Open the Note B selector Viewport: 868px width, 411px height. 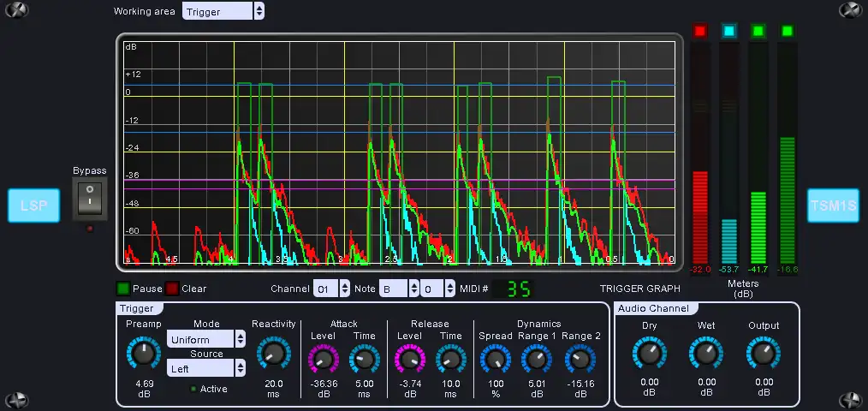pos(400,289)
